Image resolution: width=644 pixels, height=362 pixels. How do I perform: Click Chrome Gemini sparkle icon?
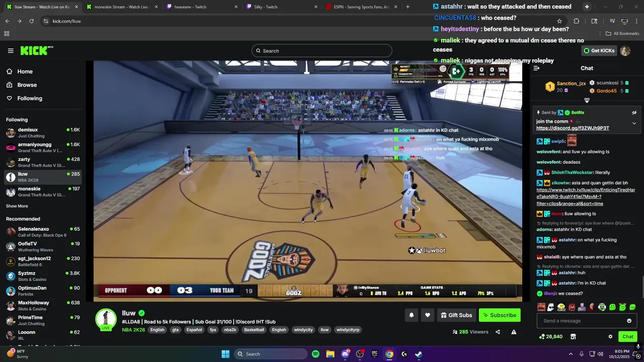coord(587,7)
